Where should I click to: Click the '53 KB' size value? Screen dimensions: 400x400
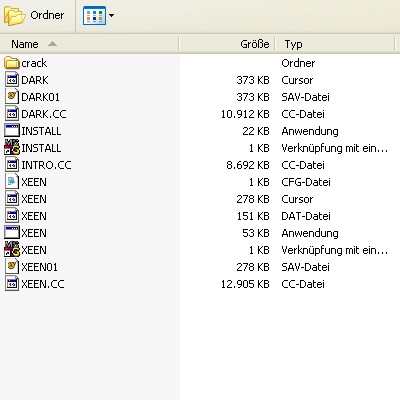click(x=256, y=233)
